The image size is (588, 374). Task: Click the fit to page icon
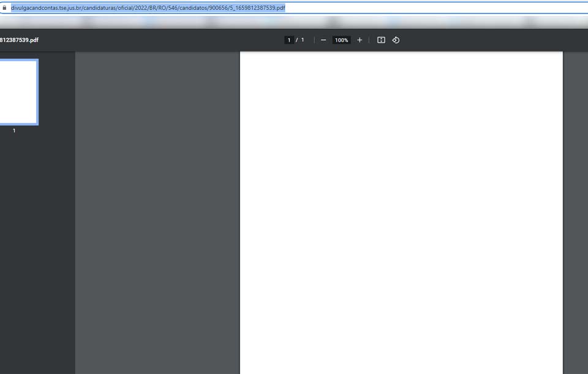(381, 40)
